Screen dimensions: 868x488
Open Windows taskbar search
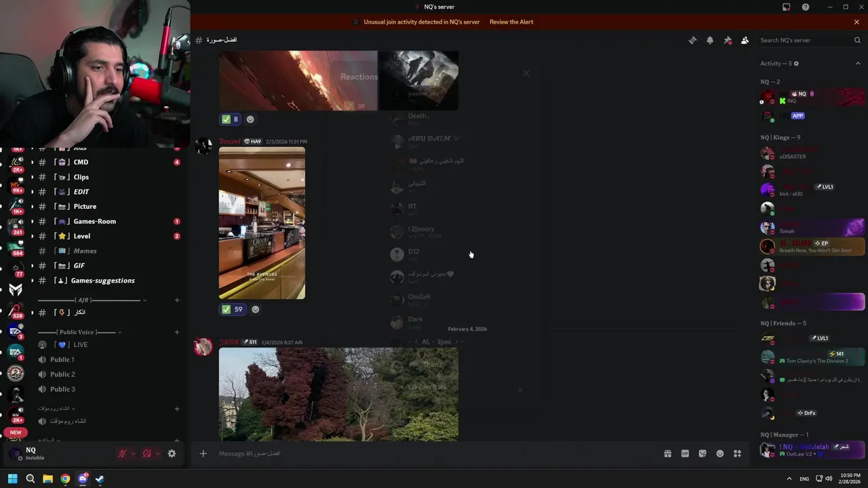coord(30,479)
